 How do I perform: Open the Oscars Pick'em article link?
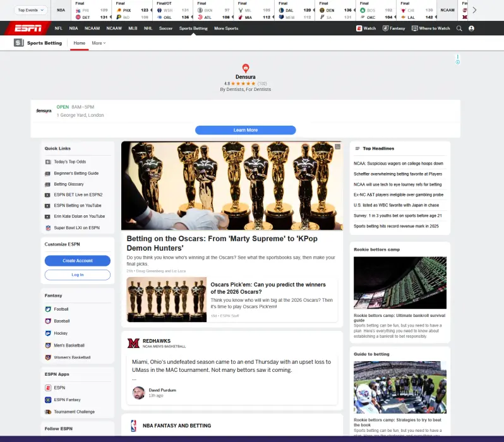(268, 289)
